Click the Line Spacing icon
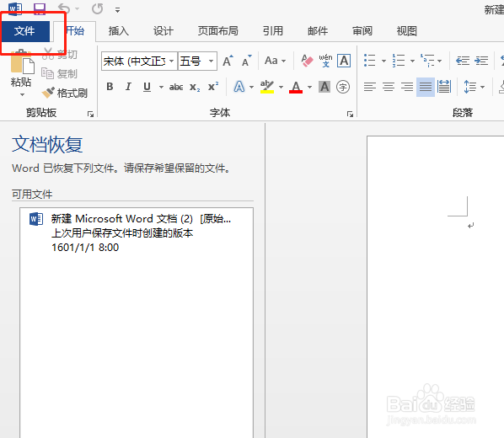 470,87
